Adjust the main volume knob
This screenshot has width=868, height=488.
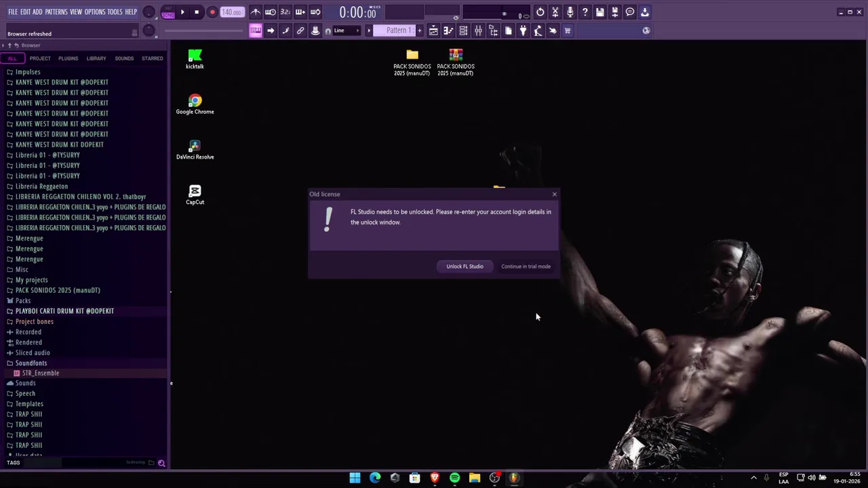point(149,13)
